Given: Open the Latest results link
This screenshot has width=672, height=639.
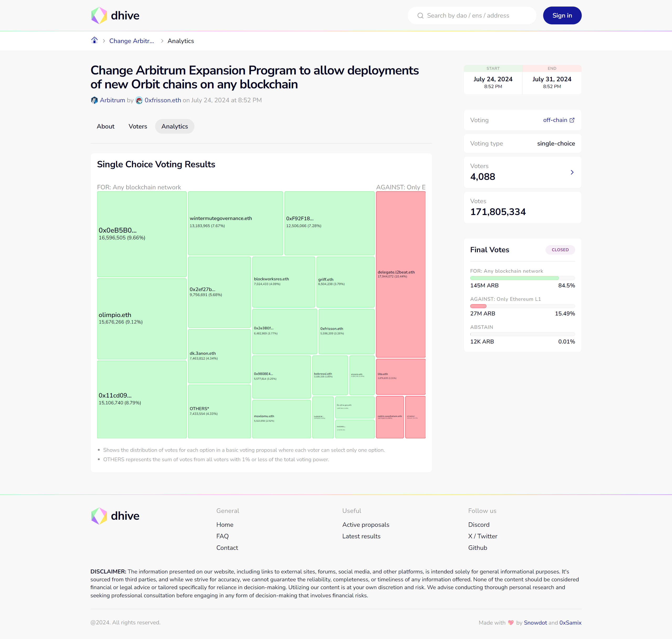Looking at the screenshot, I should 361,536.
